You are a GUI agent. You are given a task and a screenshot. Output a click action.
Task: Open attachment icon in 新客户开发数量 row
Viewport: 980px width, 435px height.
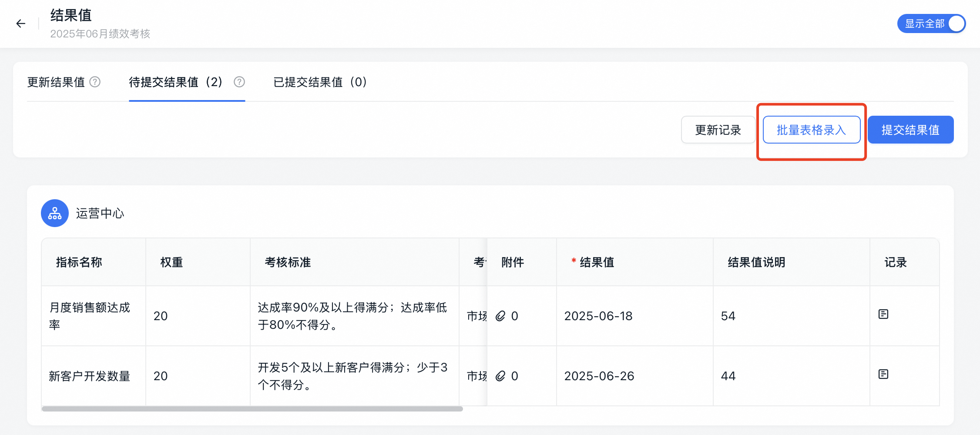pos(500,376)
